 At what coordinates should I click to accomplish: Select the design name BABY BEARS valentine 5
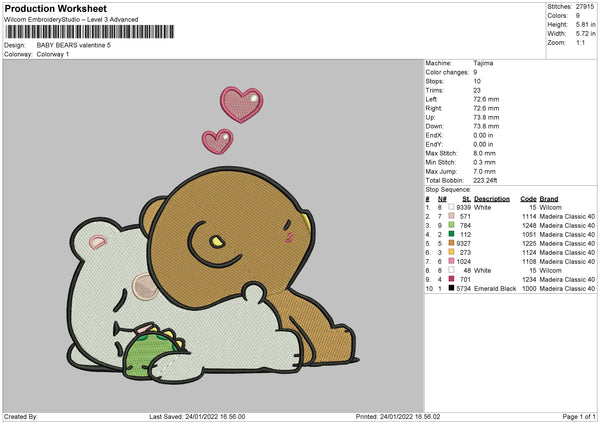tap(73, 45)
